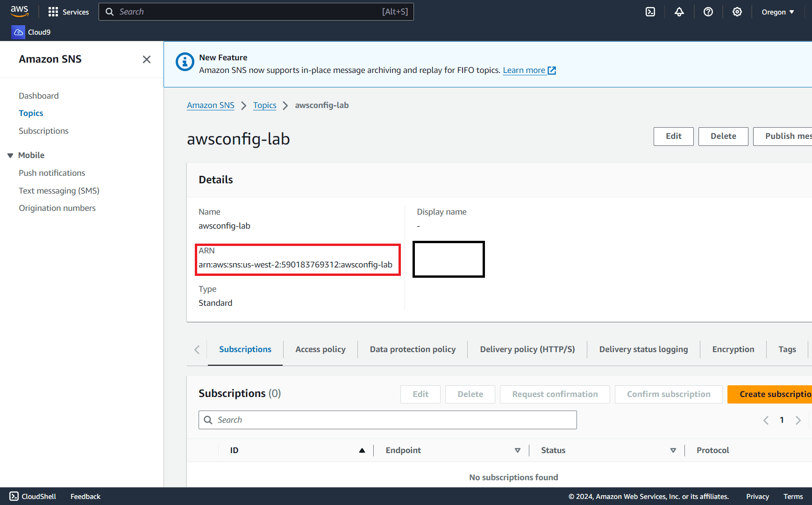Click the Request confirmation button

point(555,394)
